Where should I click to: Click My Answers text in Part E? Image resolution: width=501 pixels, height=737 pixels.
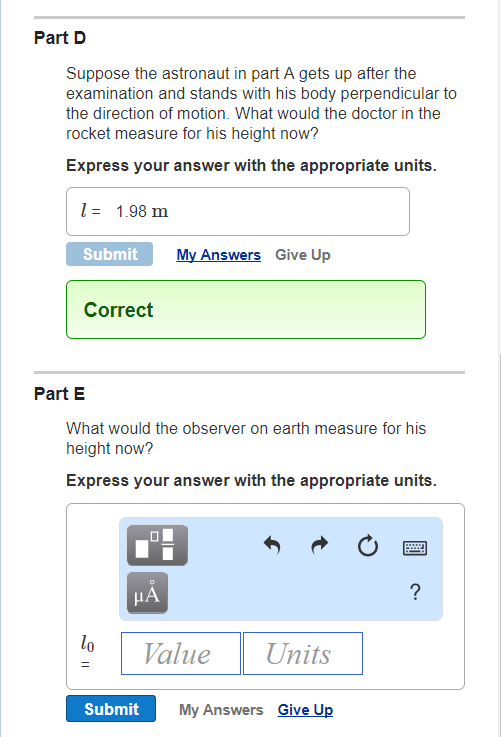coord(221,710)
